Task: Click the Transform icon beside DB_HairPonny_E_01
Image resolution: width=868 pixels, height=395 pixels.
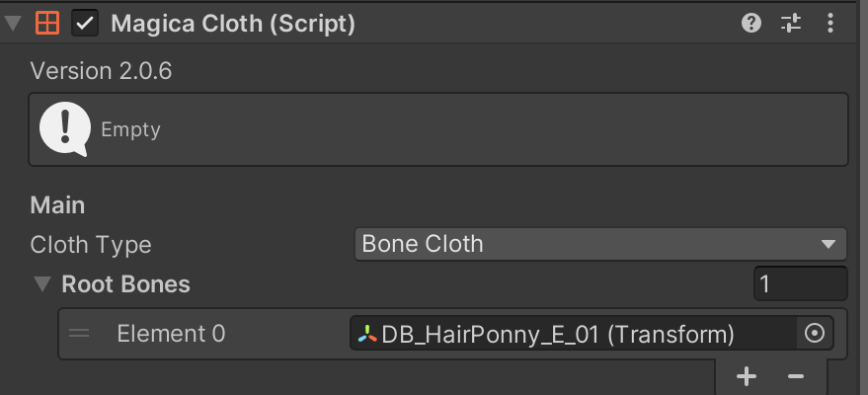Action: pos(367,334)
